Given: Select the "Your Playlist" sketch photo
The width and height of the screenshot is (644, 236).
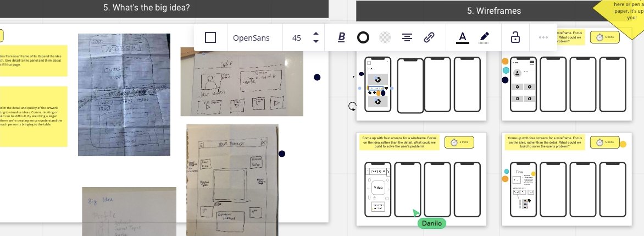Looking at the screenshot, I should point(232,180).
